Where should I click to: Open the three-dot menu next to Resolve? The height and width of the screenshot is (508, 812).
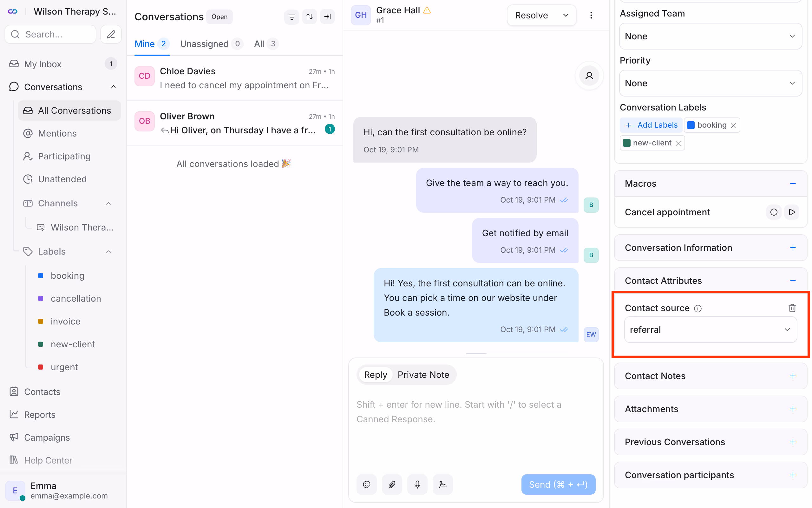click(591, 15)
